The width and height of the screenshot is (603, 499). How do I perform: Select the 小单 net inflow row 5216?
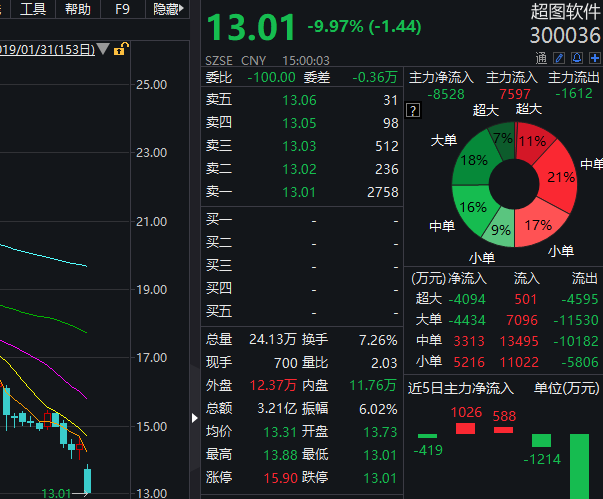click(x=506, y=362)
